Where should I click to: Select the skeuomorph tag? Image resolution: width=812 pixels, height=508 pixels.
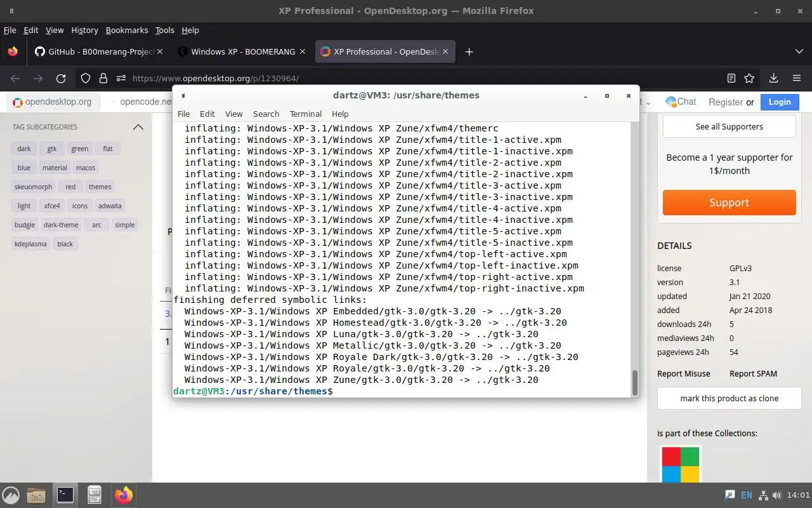tap(34, 187)
